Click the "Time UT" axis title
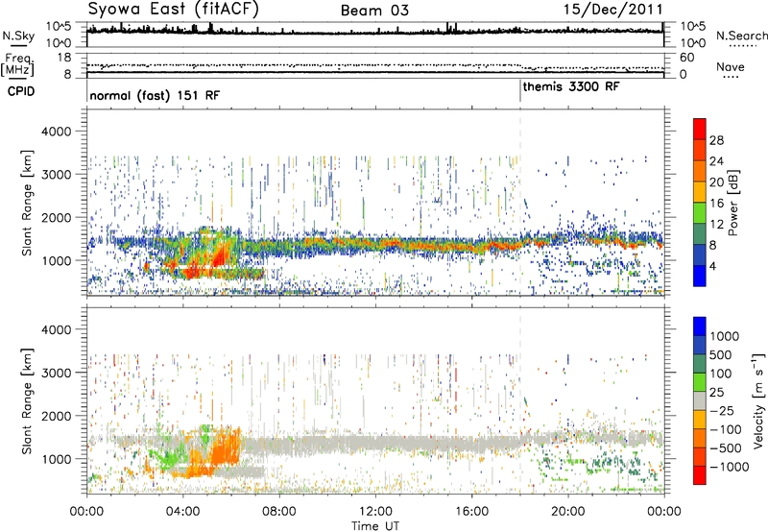The width and height of the screenshot is (768, 532). click(x=375, y=526)
